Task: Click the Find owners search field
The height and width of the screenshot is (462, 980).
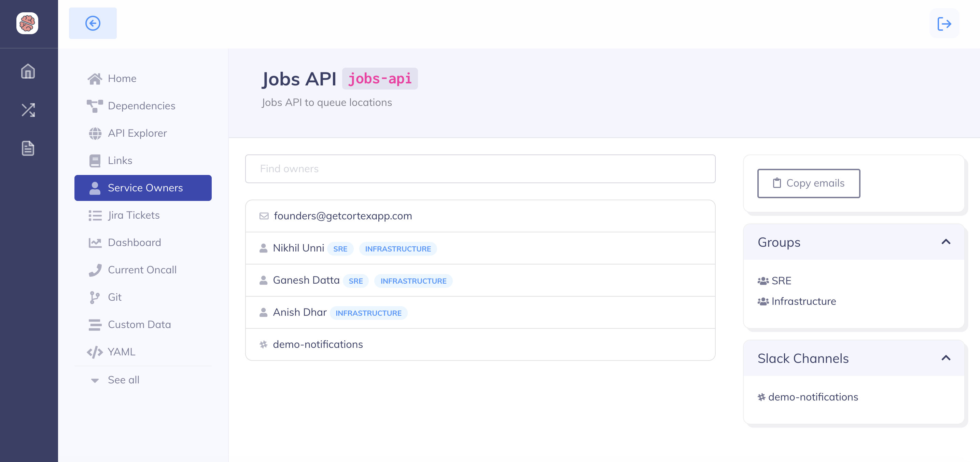Action: [480, 168]
